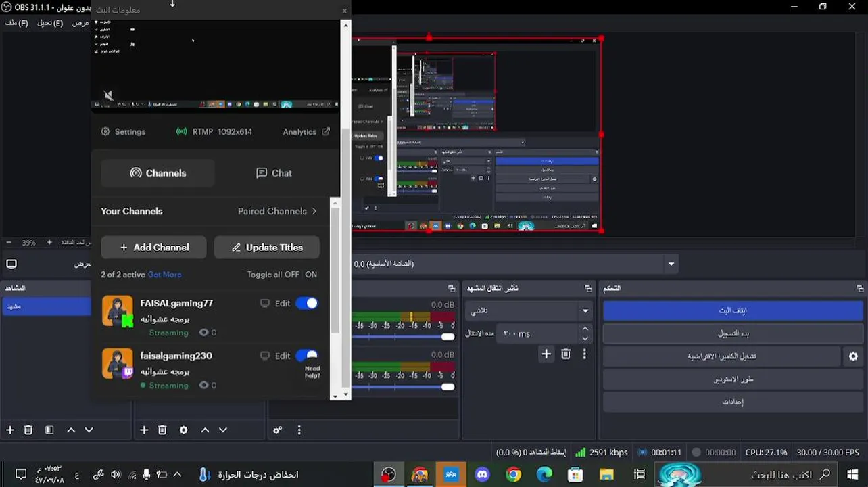Move source down arrow in sources panel
This screenshot has height=487, width=868.
(223, 430)
